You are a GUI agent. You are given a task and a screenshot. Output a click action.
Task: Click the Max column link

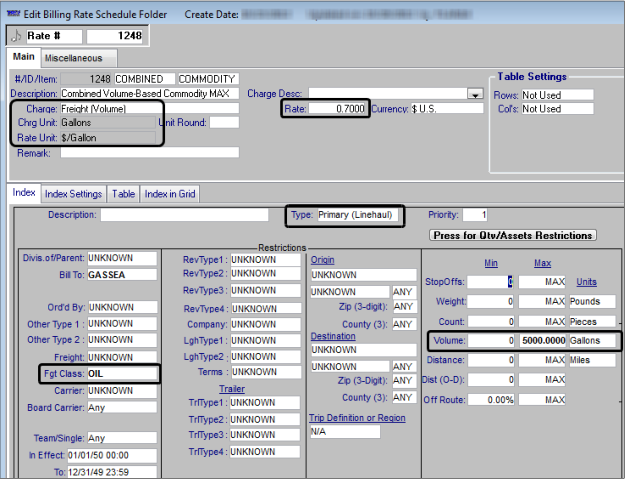point(543,263)
